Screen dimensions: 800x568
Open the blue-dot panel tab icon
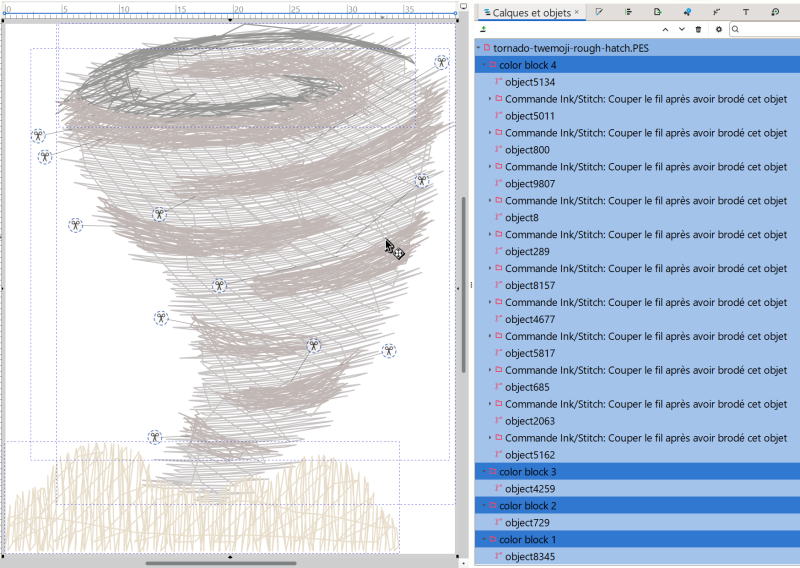point(687,12)
